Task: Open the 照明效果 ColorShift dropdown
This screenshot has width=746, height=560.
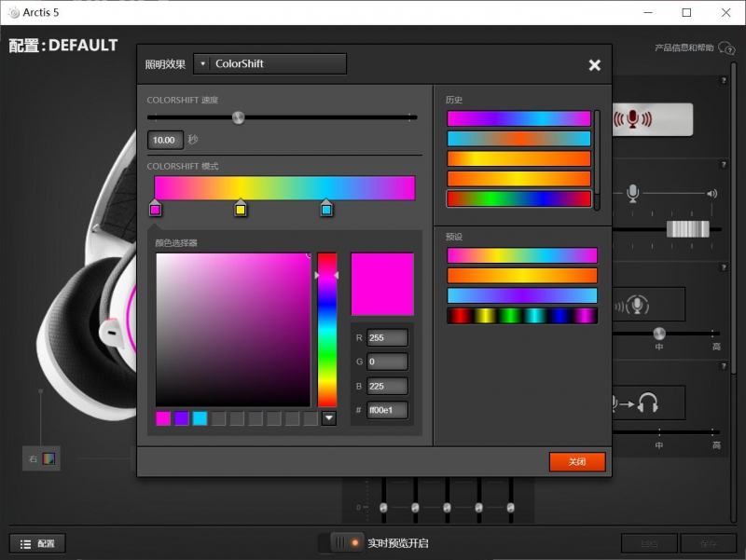Action: coord(269,63)
